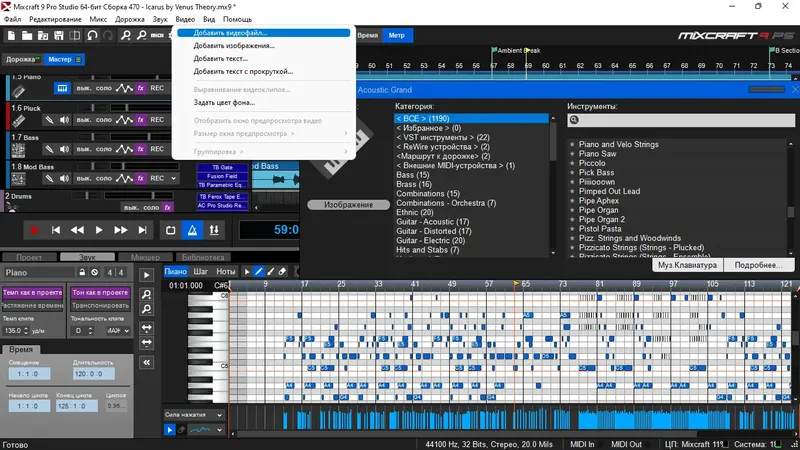
Task: Adjust the clip tempo 136.0 stepper
Action: point(26,331)
